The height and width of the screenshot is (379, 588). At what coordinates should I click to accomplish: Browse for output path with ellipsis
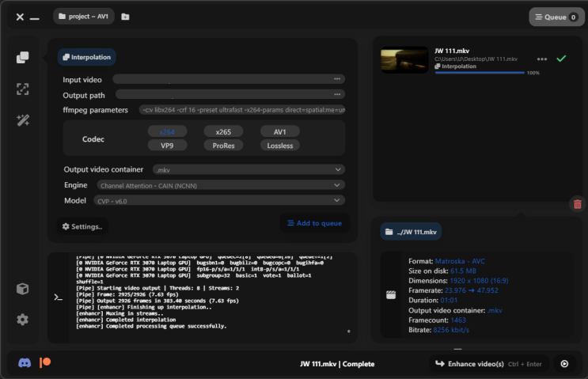pyautogui.click(x=337, y=94)
